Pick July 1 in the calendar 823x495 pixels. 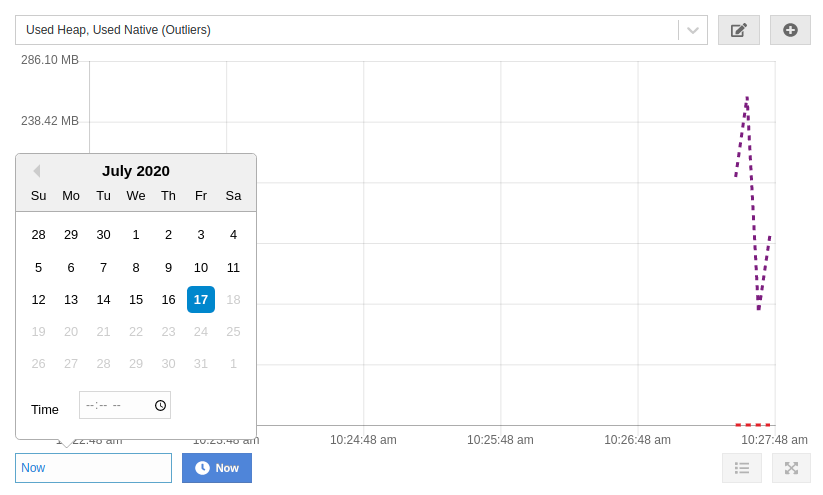136,235
